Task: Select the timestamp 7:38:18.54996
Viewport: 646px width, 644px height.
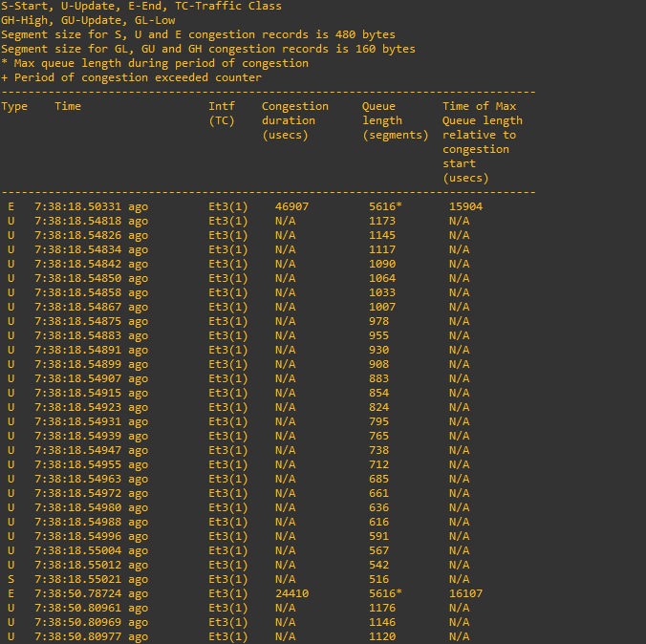Action: [x=77, y=536]
